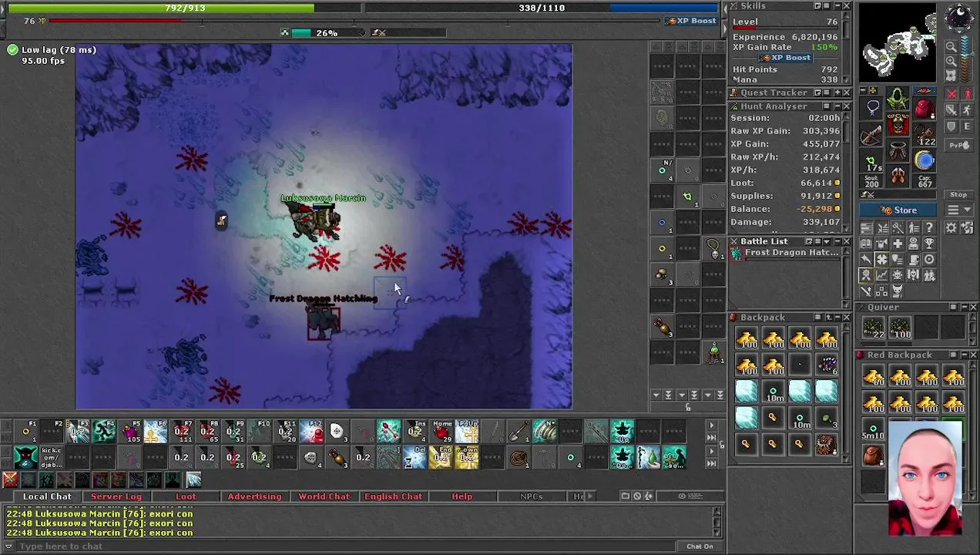
Task: Open the red backpack equipment slot
Action: click(925, 107)
